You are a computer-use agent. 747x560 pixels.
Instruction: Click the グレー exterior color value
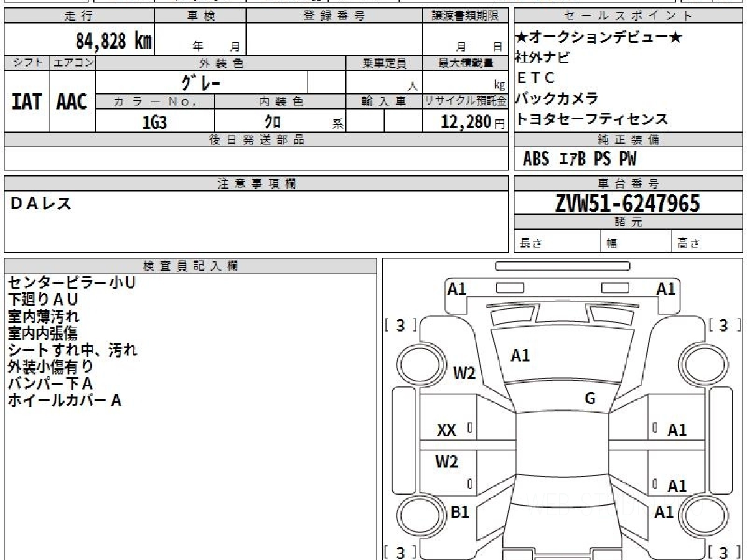[202, 82]
